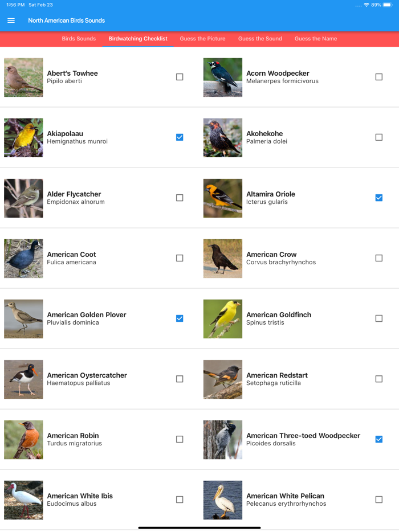Select the Guess the Sound tab
The width and height of the screenshot is (399, 532).
tap(260, 39)
